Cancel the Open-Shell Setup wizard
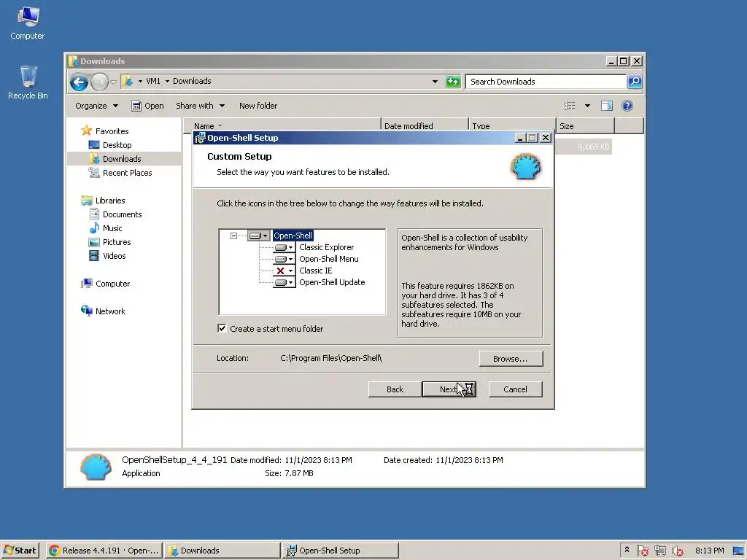 tap(515, 389)
